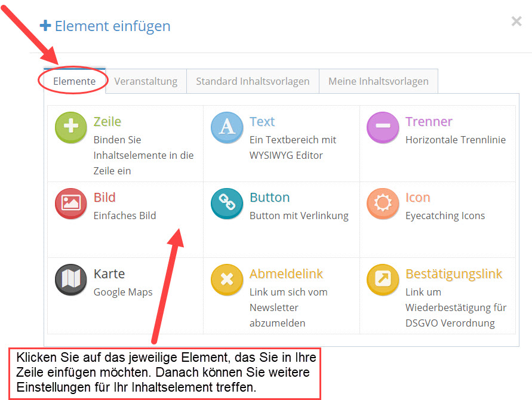
Task: Select the blue Text 'A' icon
Action: pos(227,127)
